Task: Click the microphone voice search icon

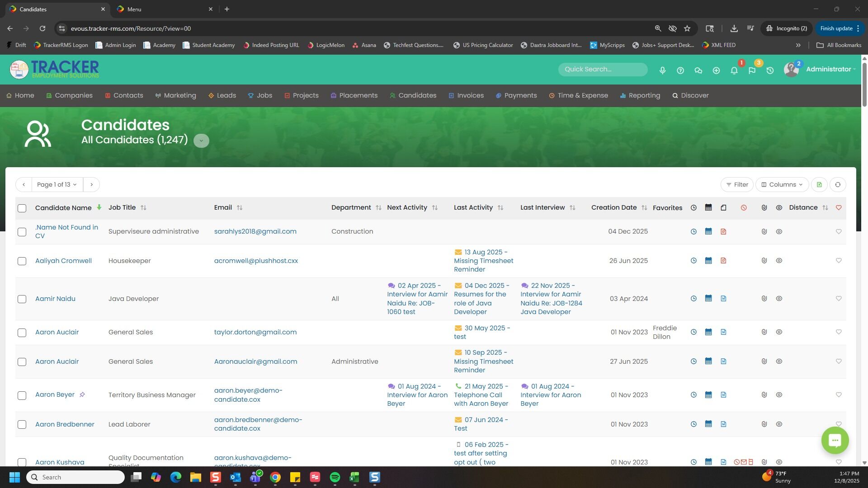Action: (662, 70)
